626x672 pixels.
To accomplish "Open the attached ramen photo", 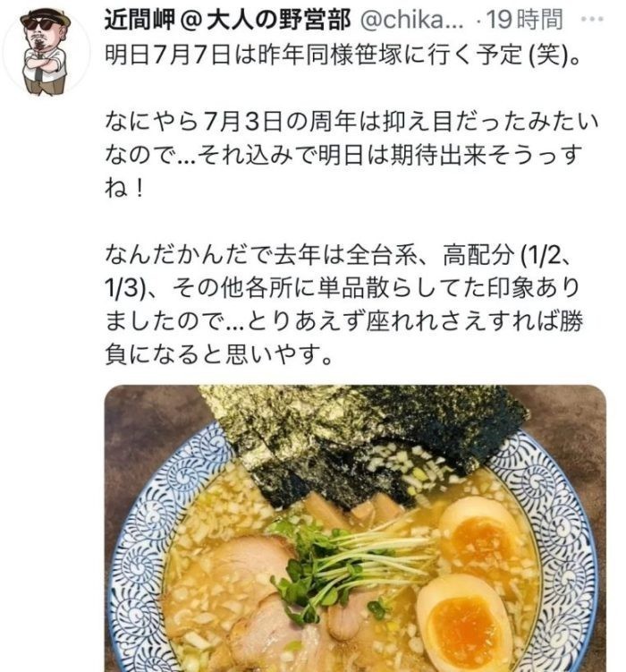I will (355, 529).
